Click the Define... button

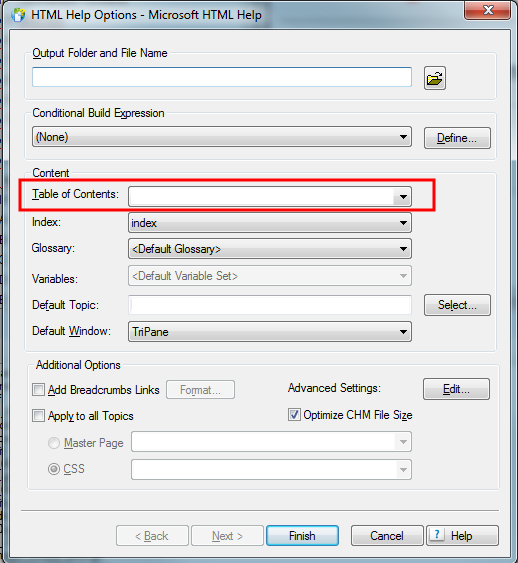(457, 138)
